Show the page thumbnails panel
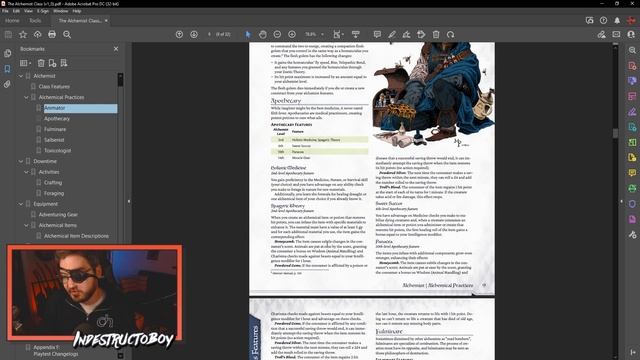The width and height of the screenshot is (640, 360). (7, 53)
